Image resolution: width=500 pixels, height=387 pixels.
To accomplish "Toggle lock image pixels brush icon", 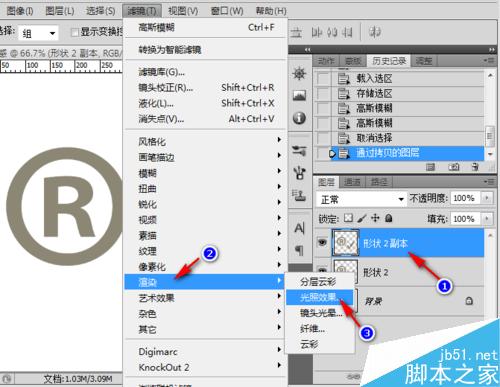I will (362, 218).
